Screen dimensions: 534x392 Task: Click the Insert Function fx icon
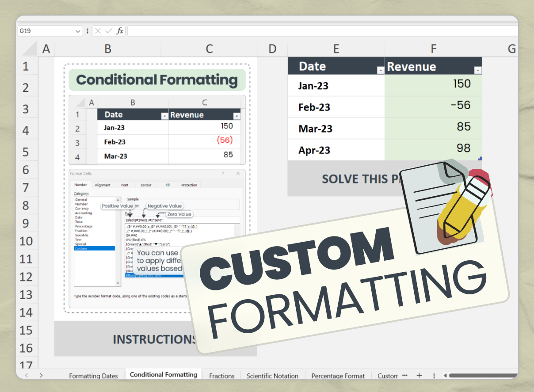[x=120, y=30]
